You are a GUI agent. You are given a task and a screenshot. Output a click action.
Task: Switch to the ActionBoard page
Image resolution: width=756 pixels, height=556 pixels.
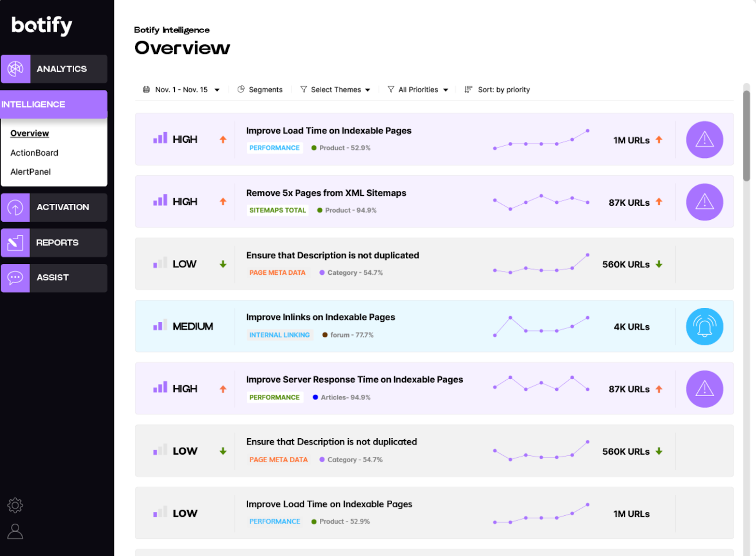pos(34,152)
